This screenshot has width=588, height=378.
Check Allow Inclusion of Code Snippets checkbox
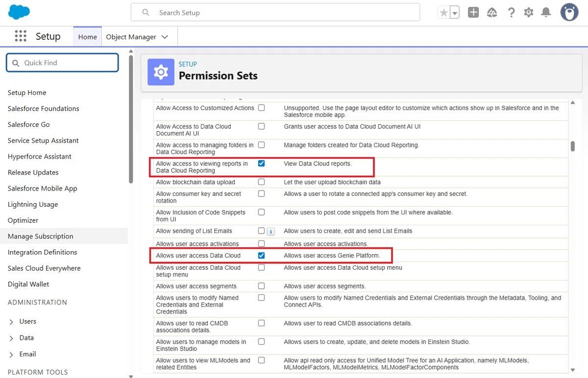click(262, 213)
